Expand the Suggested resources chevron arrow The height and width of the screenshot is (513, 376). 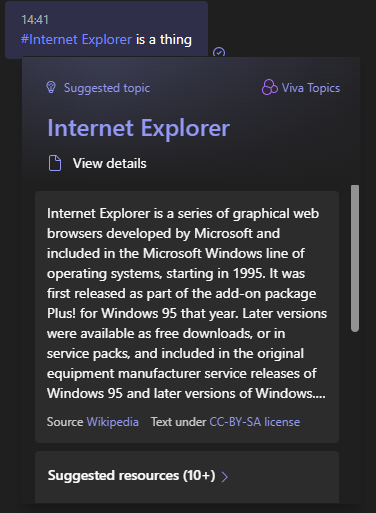pos(225,477)
